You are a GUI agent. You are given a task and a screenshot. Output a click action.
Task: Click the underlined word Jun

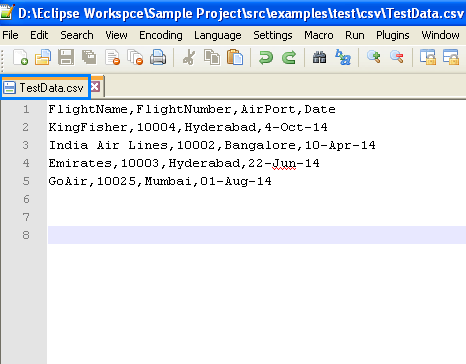pyautogui.click(x=284, y=164)
